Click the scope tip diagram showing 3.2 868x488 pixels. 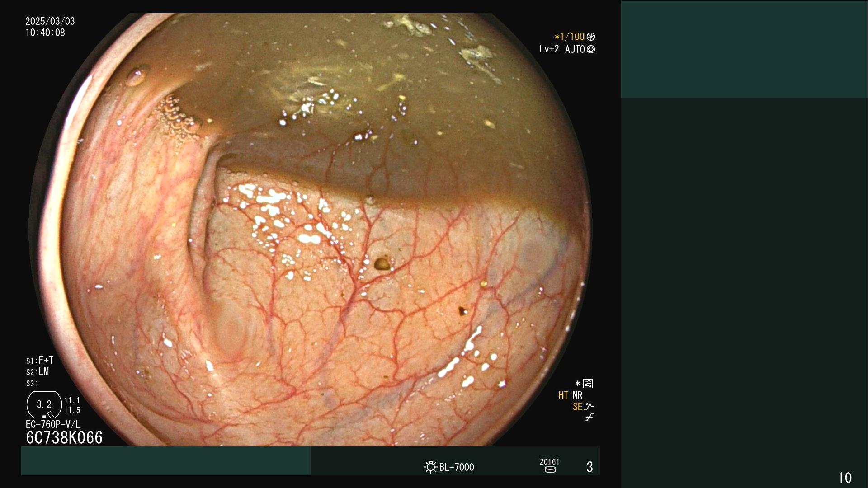44,405
